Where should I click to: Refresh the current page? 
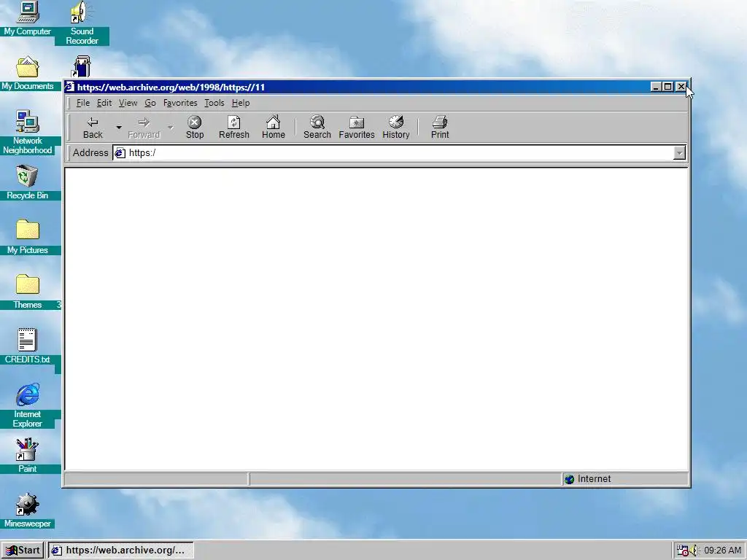point(234,127)
